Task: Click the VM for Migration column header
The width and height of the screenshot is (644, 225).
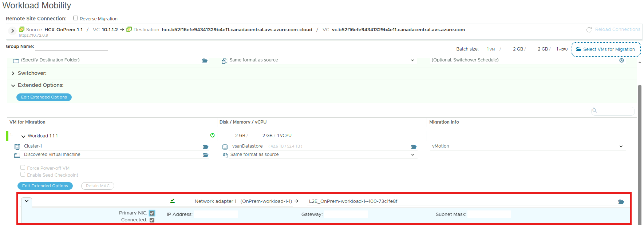Action: point(112,122)
